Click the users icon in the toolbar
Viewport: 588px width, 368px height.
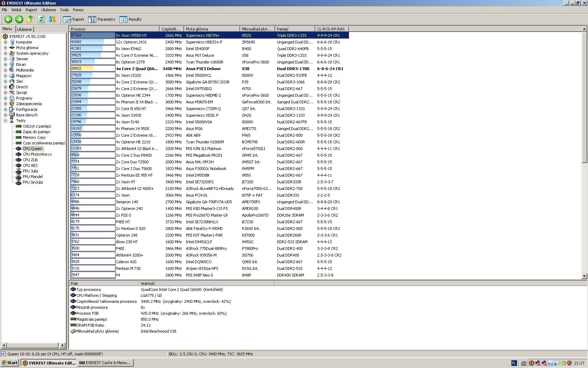52,20
